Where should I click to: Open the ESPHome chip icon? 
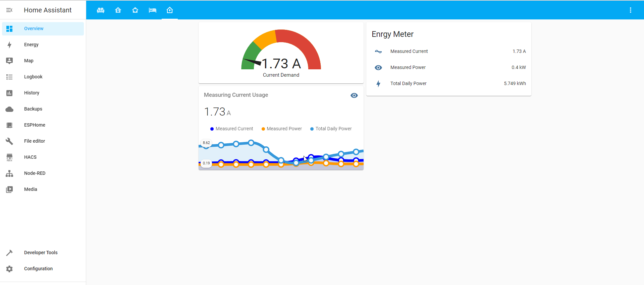[x=9, y=125]
